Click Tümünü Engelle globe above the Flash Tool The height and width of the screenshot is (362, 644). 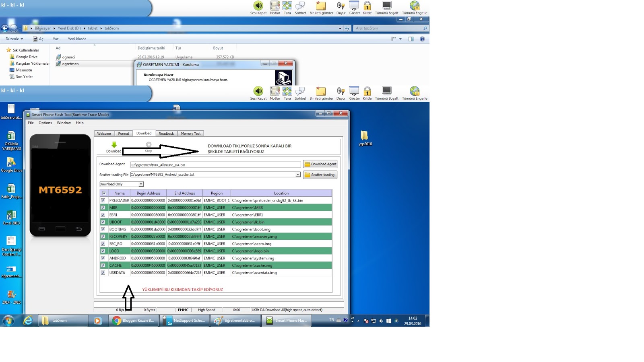415,93
